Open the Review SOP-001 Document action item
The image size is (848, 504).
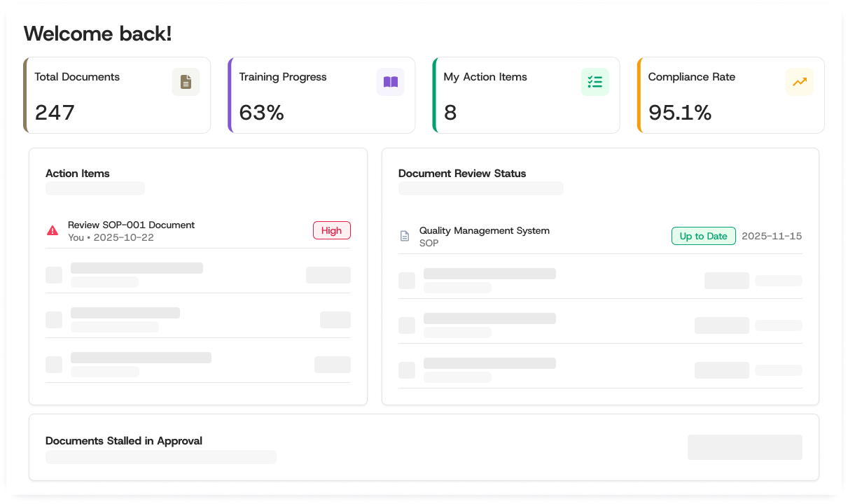pyautogui.click(x=198, y=231)
